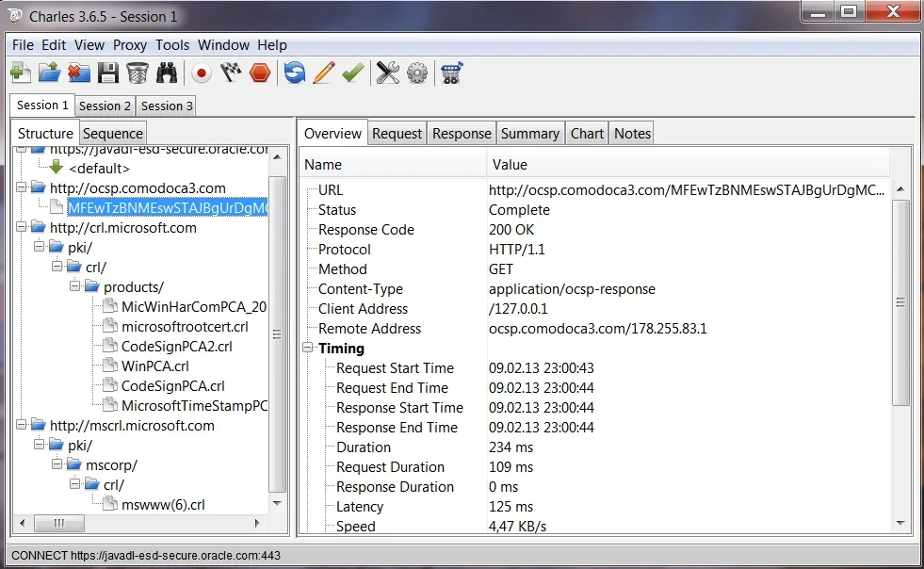Screen dimensions: 924x569
Task: Open a saved session with folder icon
Action: [x=50, y=73]
